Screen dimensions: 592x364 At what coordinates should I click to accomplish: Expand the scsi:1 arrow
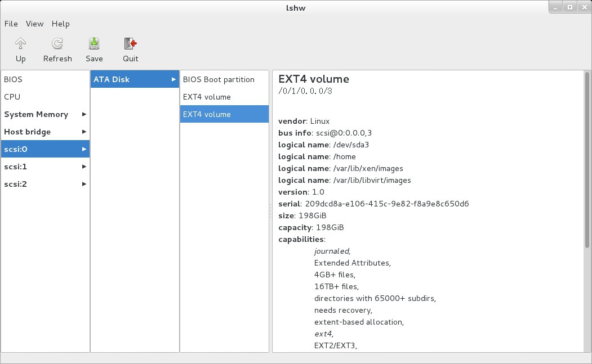(84, 167)
